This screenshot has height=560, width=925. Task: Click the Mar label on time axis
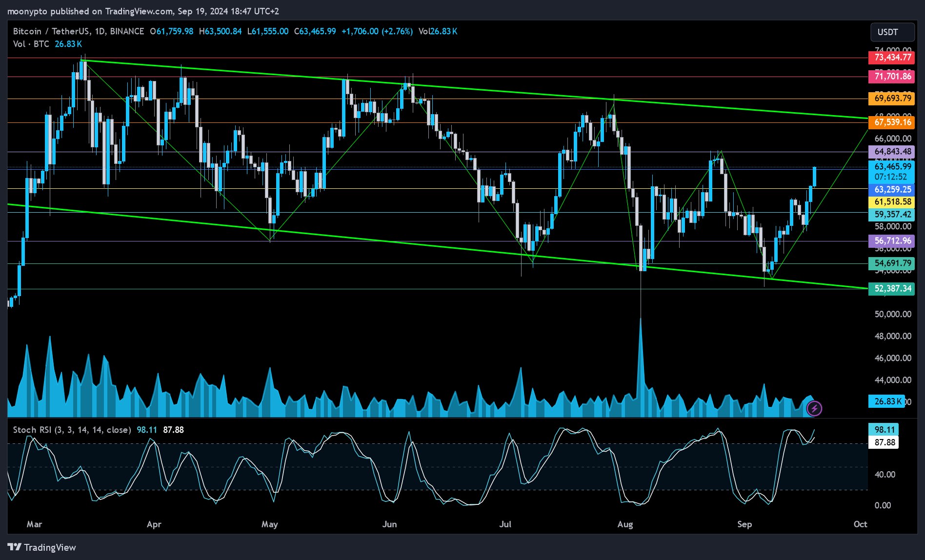coord(34,524)
